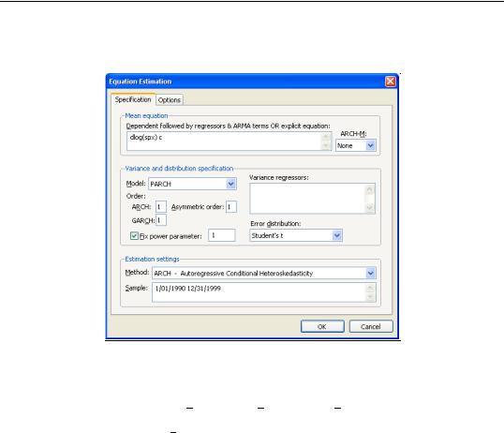The image size is (504, 433).
Task: Click up arrow of mean equation scrollbar
Action: (x=326, y=137)
